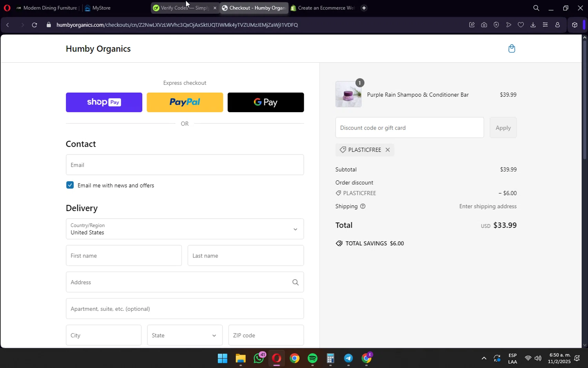Image resolution: width=588 pixels, height=368 pixels.
Task: Open Calculator from the taskbar
Action: pyautogui.click(x=330, y=359)
